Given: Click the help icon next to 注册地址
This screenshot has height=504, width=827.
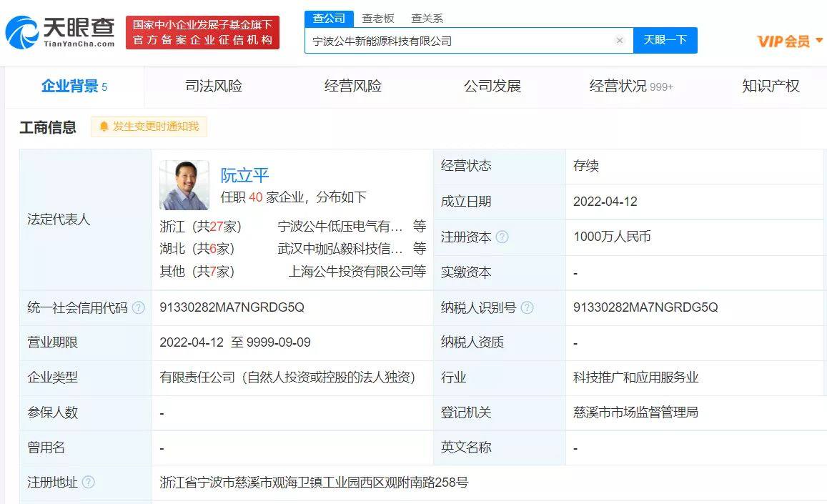Looking at the screenshot, I should pyautogui.click(x=89, y=482).
